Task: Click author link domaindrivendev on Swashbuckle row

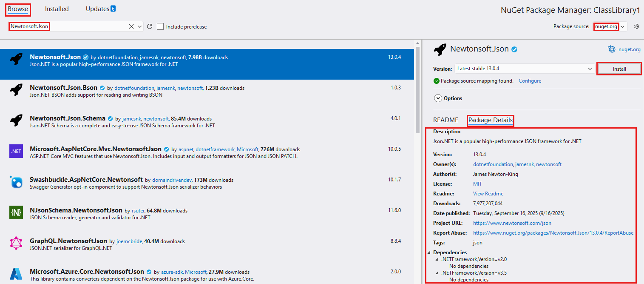Action: pos(172,180)
